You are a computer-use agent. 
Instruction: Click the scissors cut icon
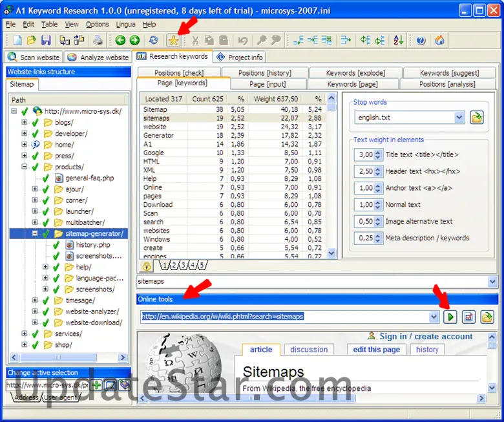coord(194,40)
